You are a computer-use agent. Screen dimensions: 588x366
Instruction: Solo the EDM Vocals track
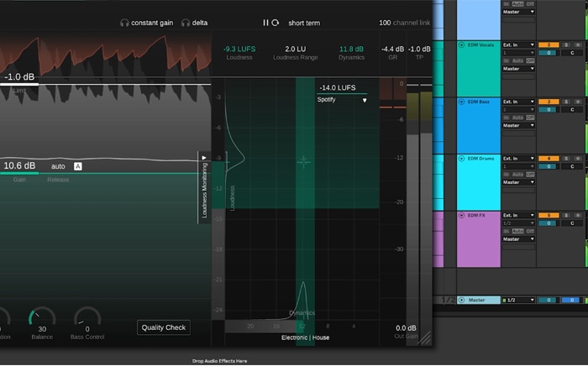566,45
